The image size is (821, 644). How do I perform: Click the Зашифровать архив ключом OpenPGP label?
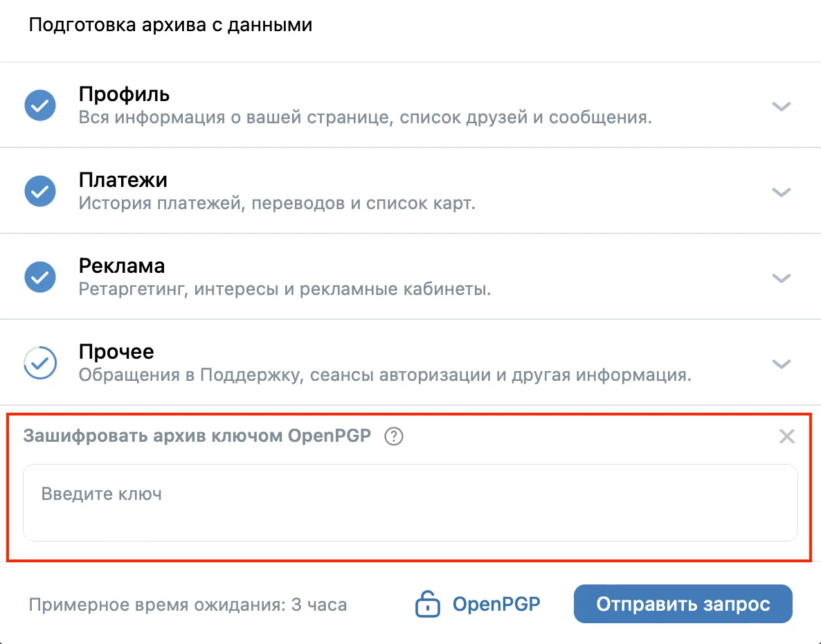click(x=197, y=436)
